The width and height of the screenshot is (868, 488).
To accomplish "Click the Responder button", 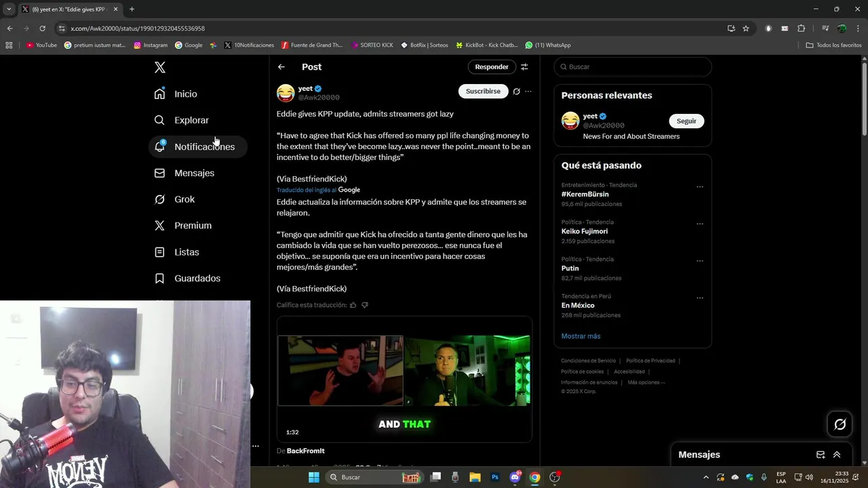I will click(x=492, y=67).
